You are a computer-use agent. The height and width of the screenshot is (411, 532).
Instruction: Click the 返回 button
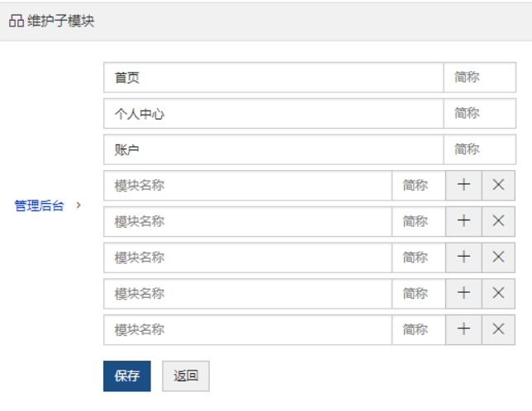pyautogui.click(x=186, y=376)
